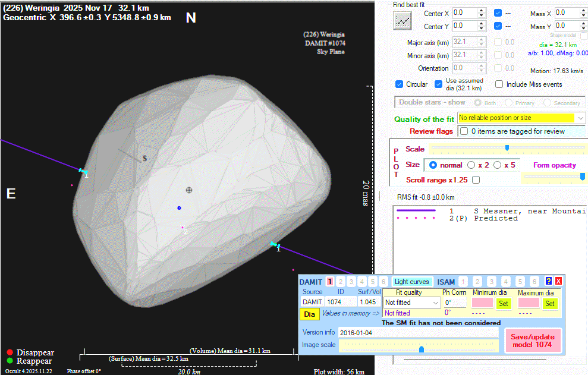
Task: Click the blue dot marker on shape model
Action: click(x=179, y=208)
